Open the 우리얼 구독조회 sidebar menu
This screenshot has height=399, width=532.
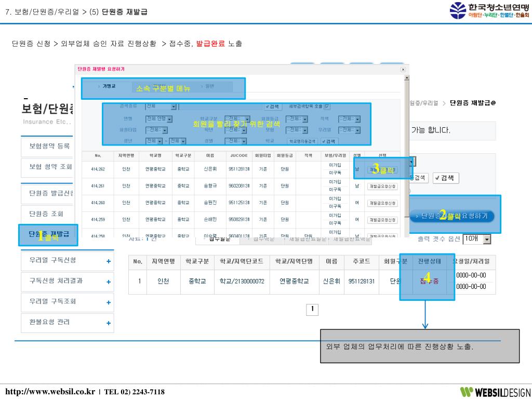68,302
